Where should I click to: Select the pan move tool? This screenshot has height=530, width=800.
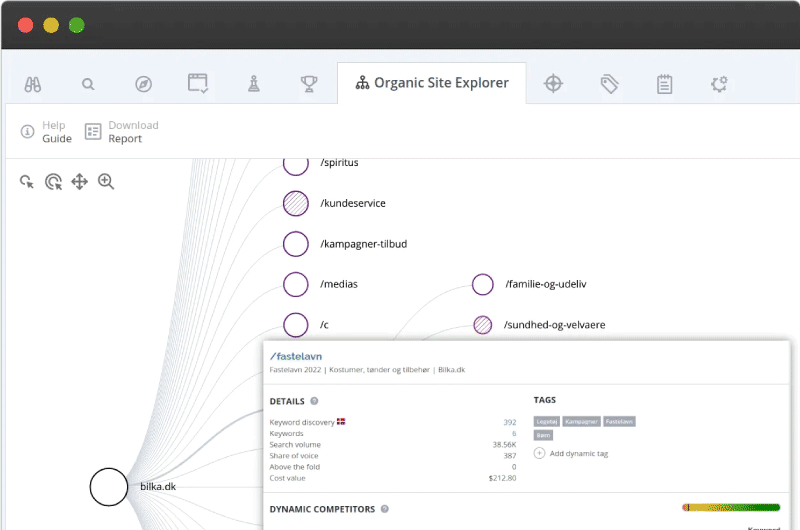click(x=80, y=182)
